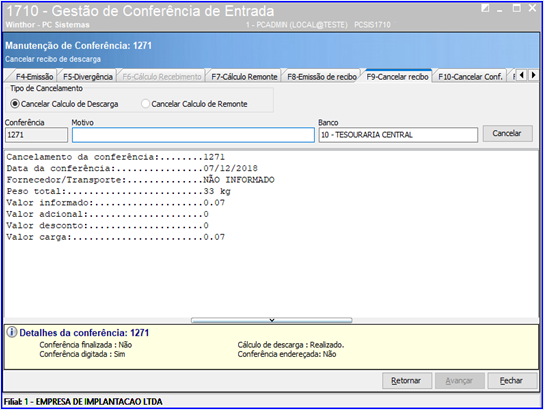
Task: Minimize the 1710 window
Action: point(500,9)
